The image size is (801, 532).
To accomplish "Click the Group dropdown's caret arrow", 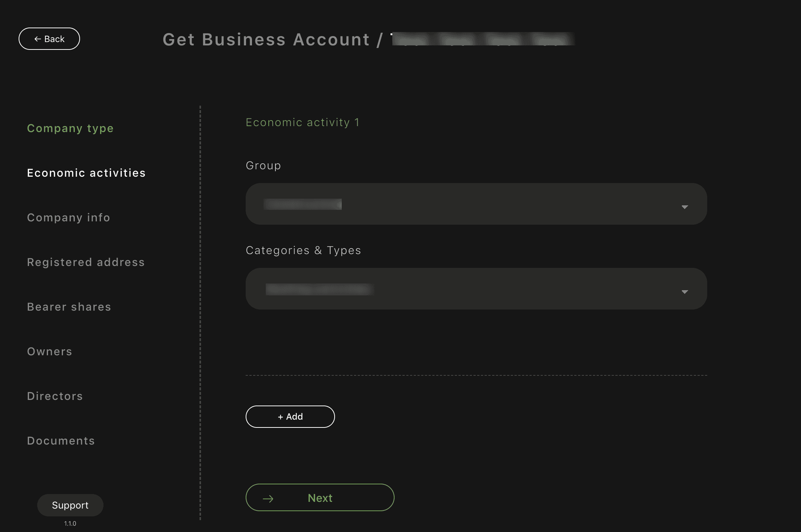I will tap(684, 207).
